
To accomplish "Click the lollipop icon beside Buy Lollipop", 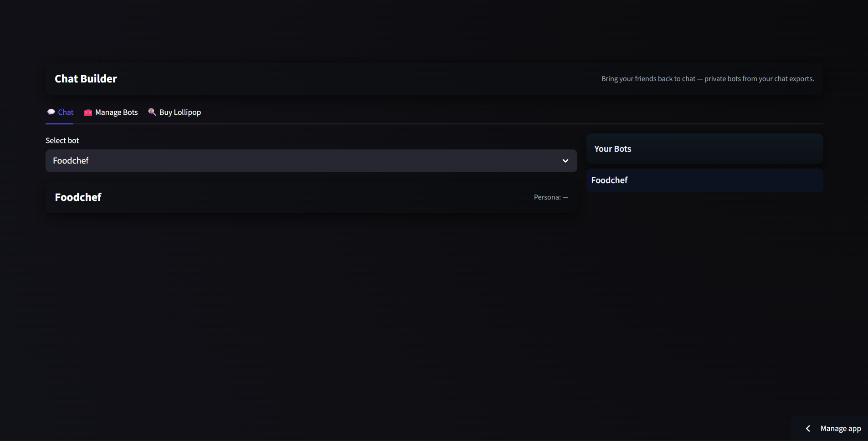I will [x=152, y=112].
